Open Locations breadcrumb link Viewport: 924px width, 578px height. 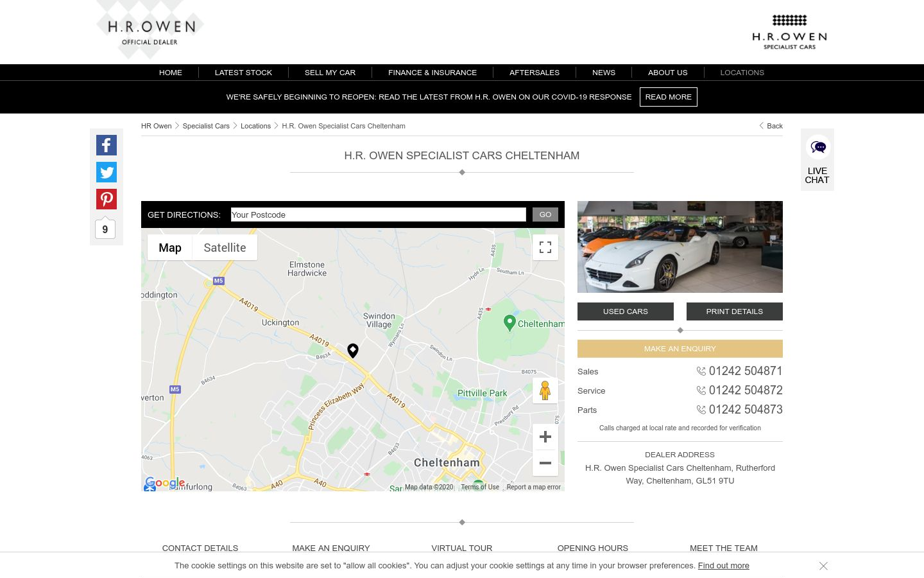(x=255, y=126)
